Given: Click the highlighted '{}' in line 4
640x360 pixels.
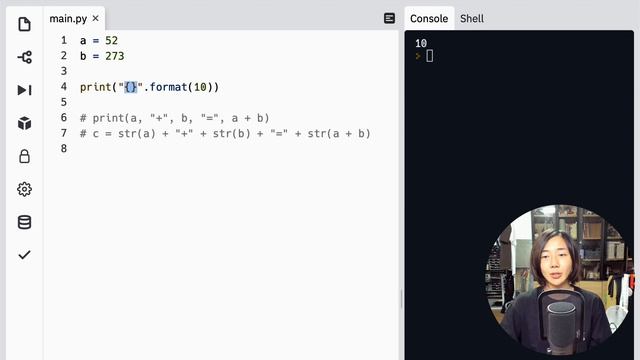Looking at the screenshot, I should (131, 87).
